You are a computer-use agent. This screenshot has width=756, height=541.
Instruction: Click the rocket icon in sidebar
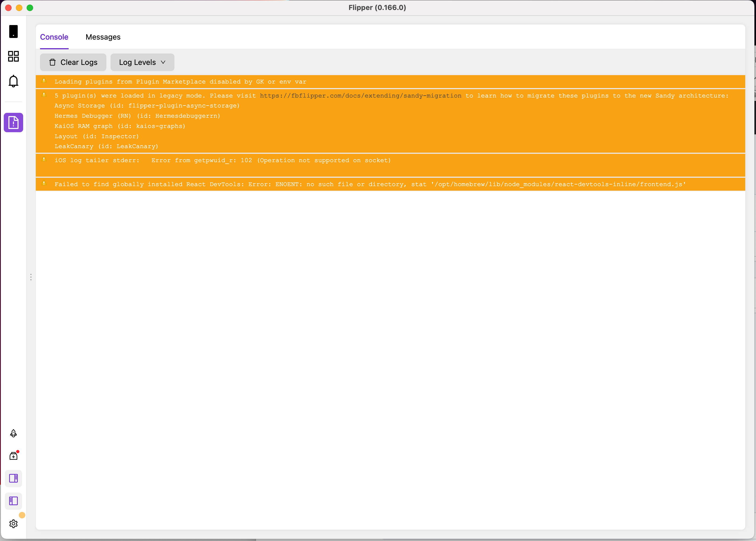13,433
